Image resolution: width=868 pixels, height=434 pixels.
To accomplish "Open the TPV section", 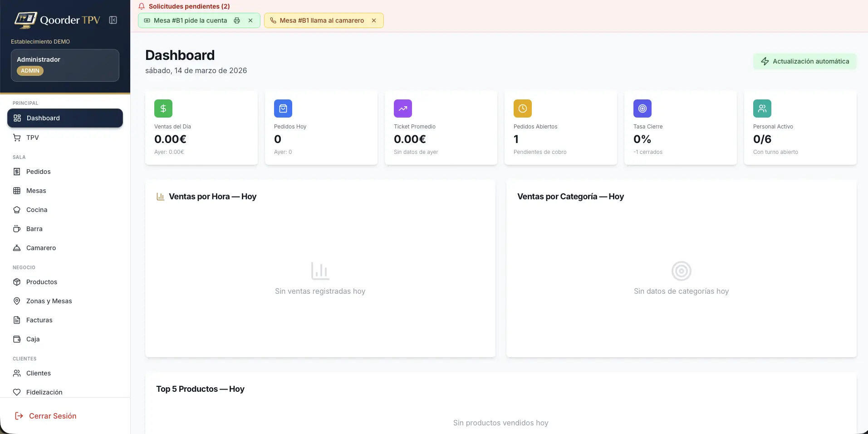I will pos(33,138).
